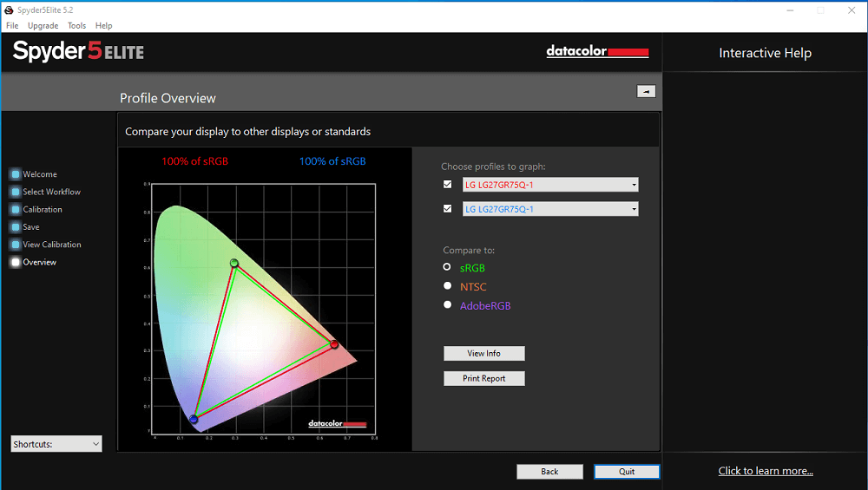This screenshot has width=868, height=490.
Task: Open the File menu
Action: pos(12,25)
